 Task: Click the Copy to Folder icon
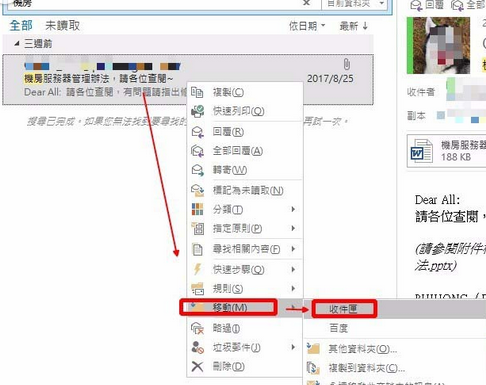pyautogui.click(x=313, y=368)
